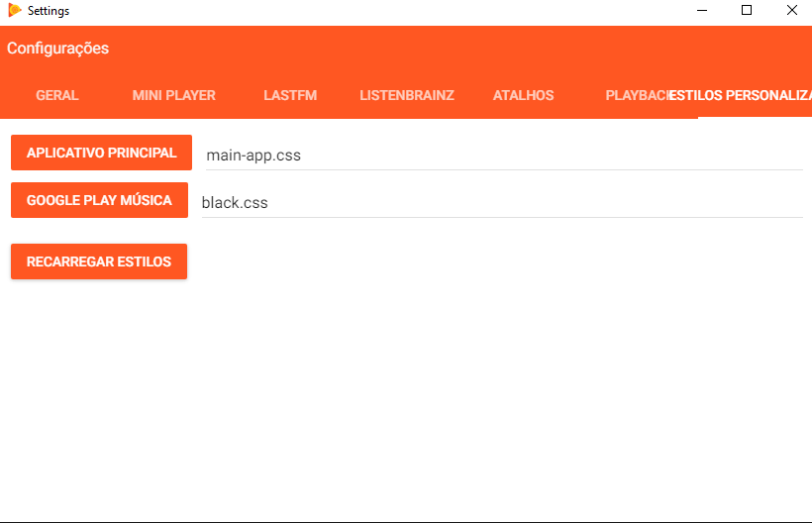
Task: Open the MINI PLAYER tab
Action: (173, 95)
